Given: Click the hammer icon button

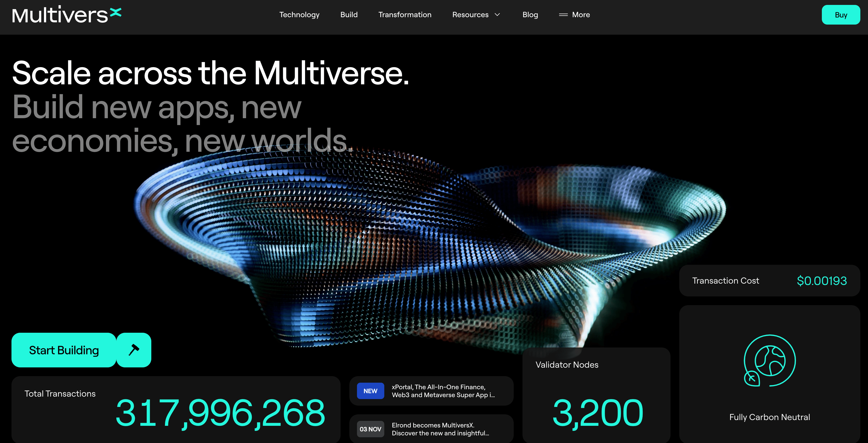Looking at the screenshot, I should pyautogui.click(x=134, y=350).
